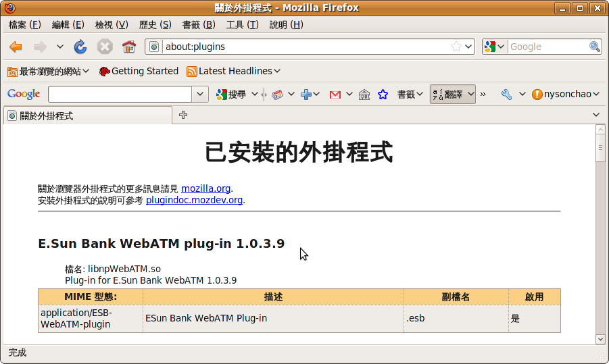Viewport: 609px width, 364px height.
Task: Click the 檔名: libnpWebATM.so line
Action: (x=113, y=269)
